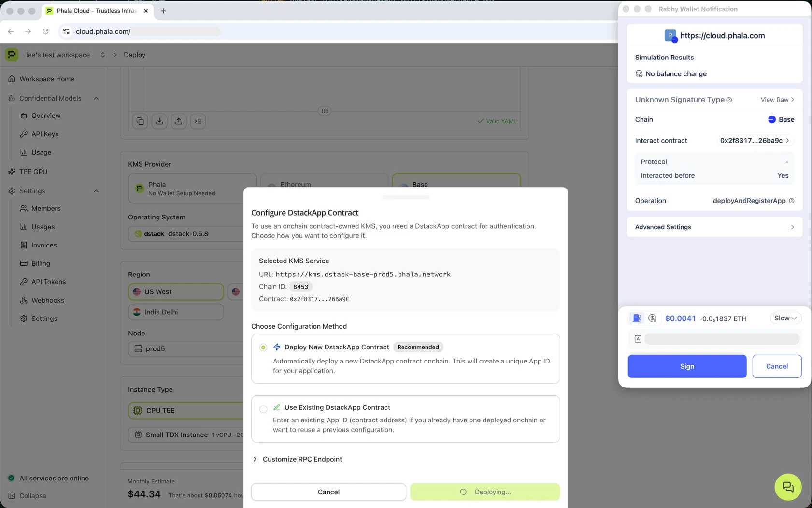This screenshot has height=508, width=812.
Task: Collapse the Confidential Models sidebar section
Action: coord(96,98)
